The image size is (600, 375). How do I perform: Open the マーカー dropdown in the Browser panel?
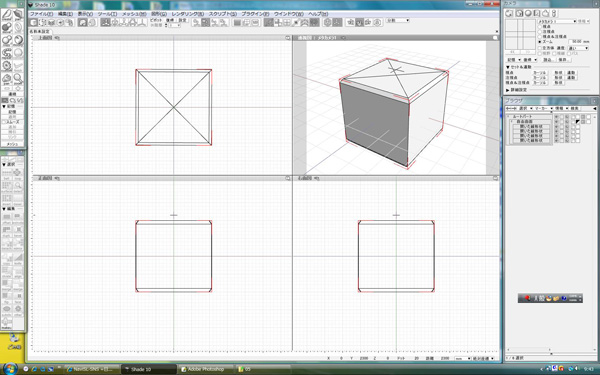543,109
